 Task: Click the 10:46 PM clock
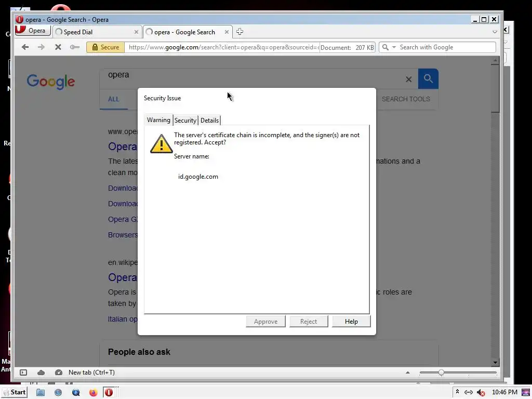[x=504, y=392]
